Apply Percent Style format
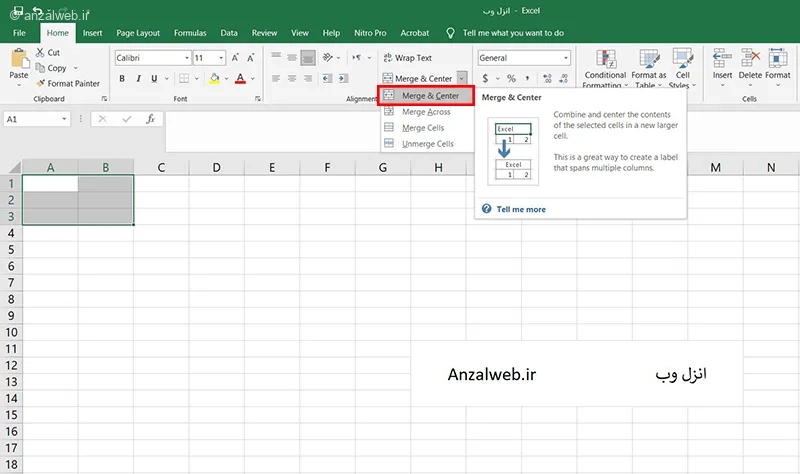Screen dimensions: 800x474 click(x=511, y=79)
